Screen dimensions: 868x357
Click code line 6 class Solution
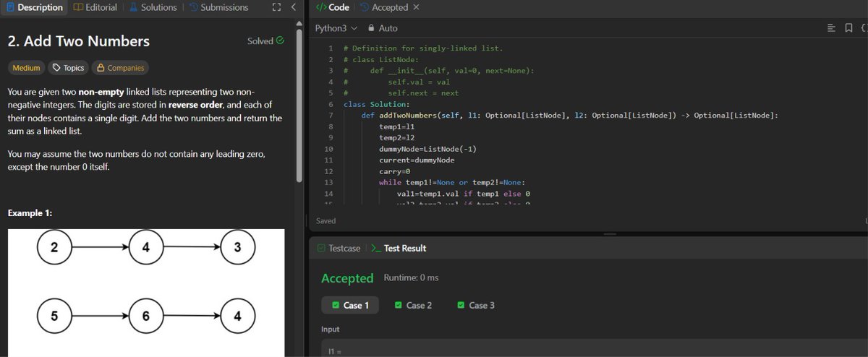[376, 104]
